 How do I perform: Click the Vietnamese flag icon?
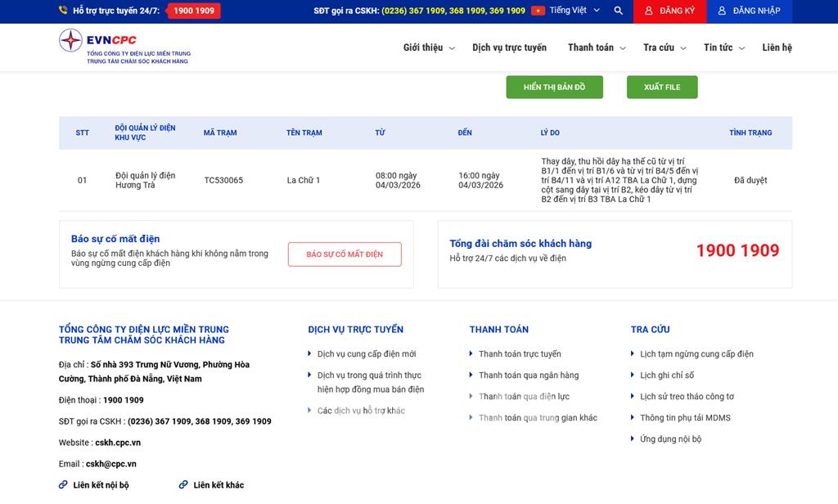point(538,11)
